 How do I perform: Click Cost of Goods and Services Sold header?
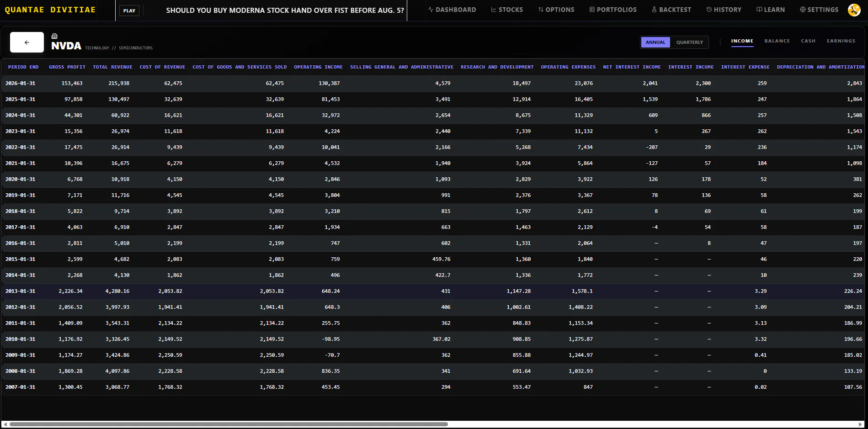tap(240, 67)
